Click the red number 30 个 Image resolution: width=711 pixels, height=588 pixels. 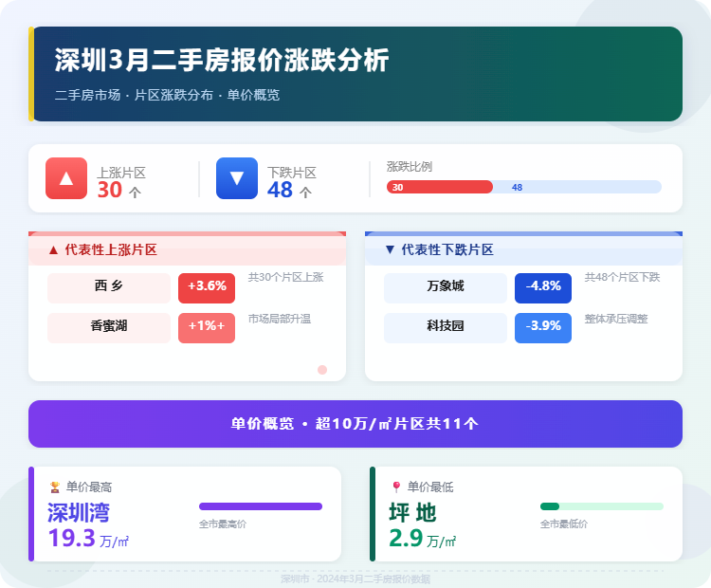point(119,190)
